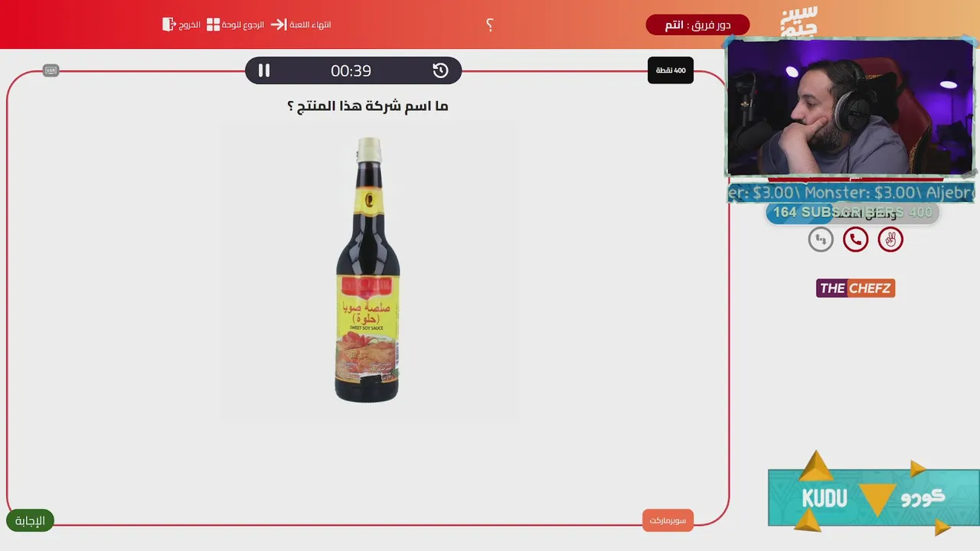This screenshot has width=980, height=551.
Task: Click the الخروج exit text link
Action: 190,24
